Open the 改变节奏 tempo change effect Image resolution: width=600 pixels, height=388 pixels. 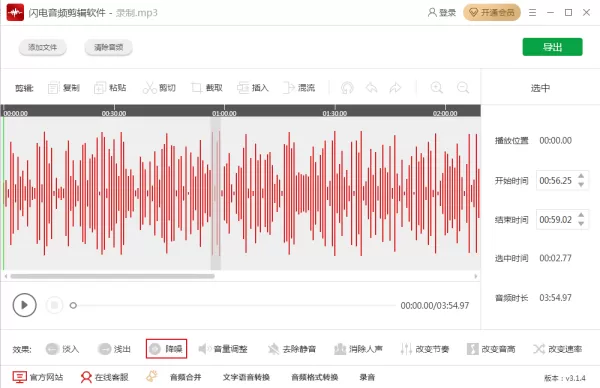[425, 349]
